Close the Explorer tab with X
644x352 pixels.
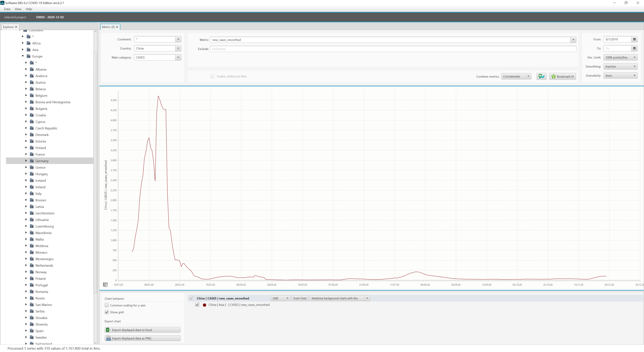pos(16,27)
